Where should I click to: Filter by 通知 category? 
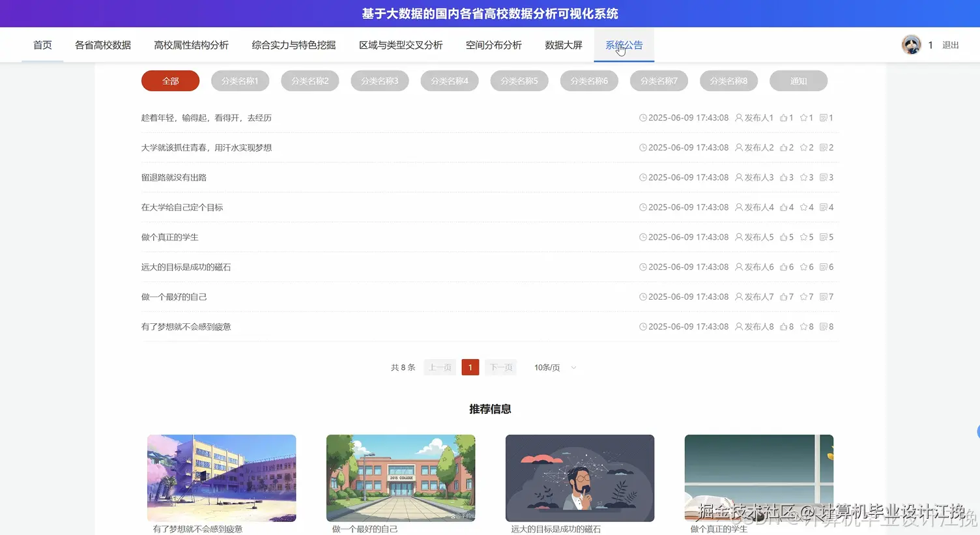(799, 81)
